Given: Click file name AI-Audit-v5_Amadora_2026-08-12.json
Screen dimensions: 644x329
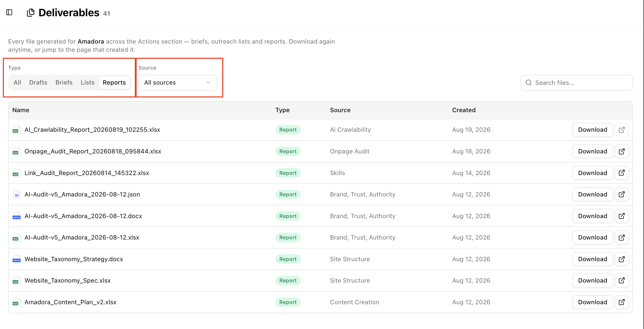Looking at the screenshot, I should coord(82,194).
